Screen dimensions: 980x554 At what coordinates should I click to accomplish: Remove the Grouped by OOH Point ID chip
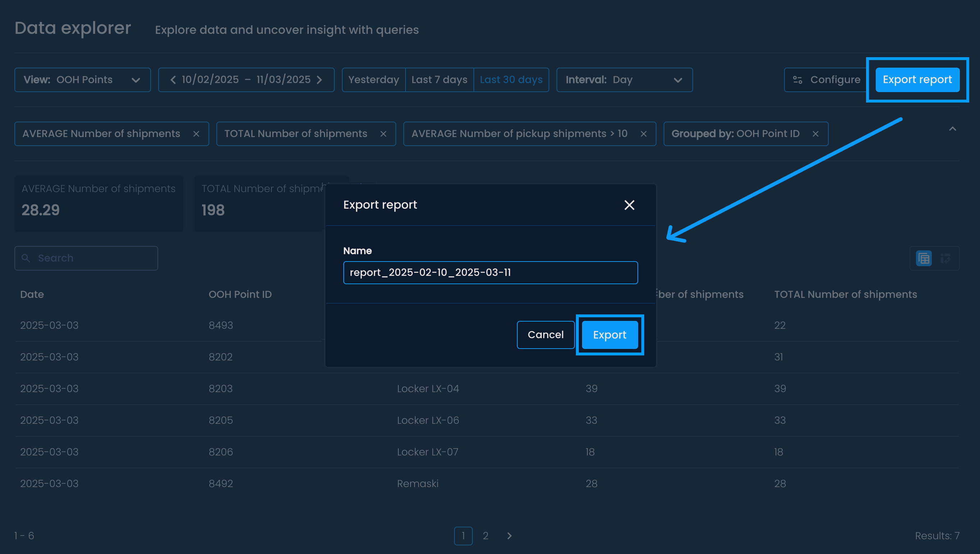click(815, 134)
